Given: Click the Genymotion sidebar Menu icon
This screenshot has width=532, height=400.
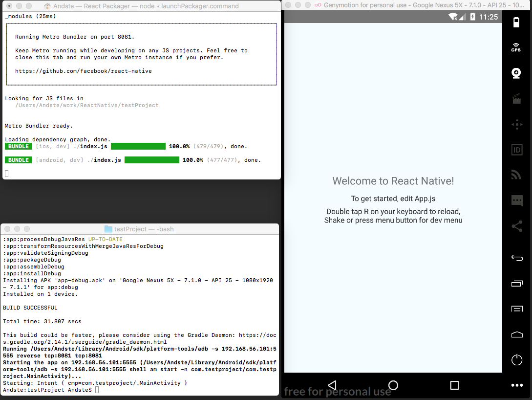Looking at the screenshot, I should [517, 309].
